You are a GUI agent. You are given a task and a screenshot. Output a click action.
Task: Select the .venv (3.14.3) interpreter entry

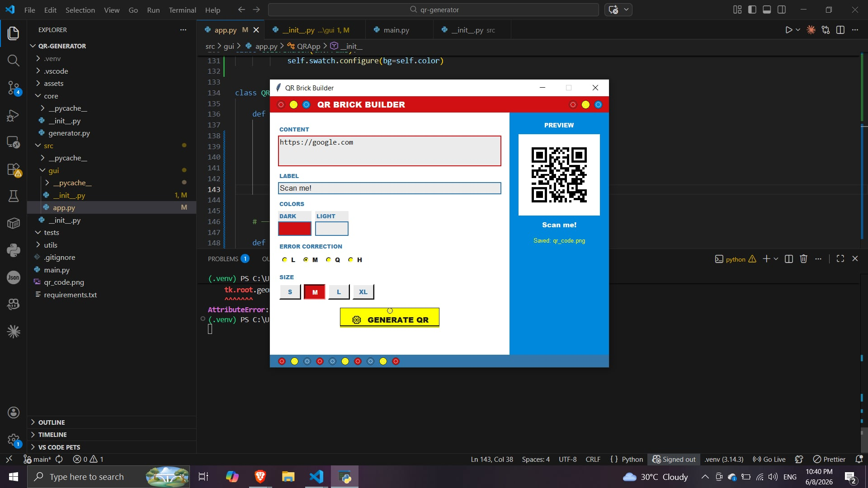click(723, 459)
